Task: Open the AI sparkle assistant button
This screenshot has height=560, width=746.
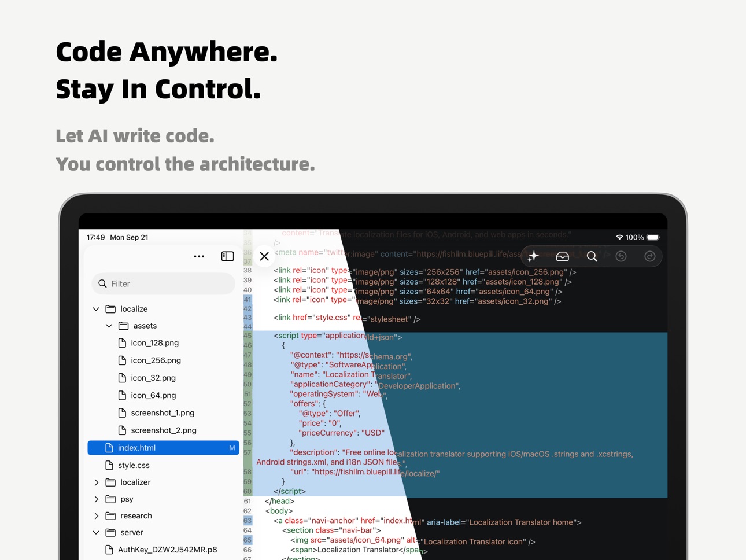Action: point(533,256)
